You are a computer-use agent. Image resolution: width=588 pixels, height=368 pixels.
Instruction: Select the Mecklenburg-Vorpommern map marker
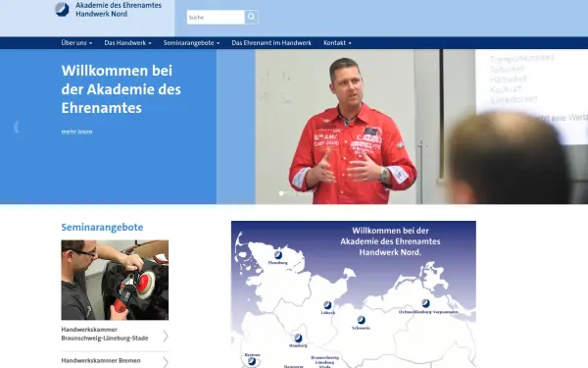coord(425,303)
